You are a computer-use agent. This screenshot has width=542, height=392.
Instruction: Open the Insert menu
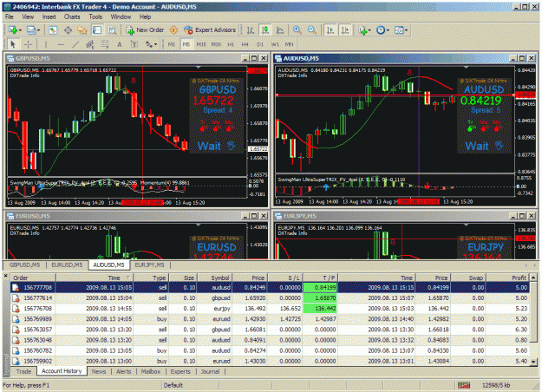[x=49, y=16]
